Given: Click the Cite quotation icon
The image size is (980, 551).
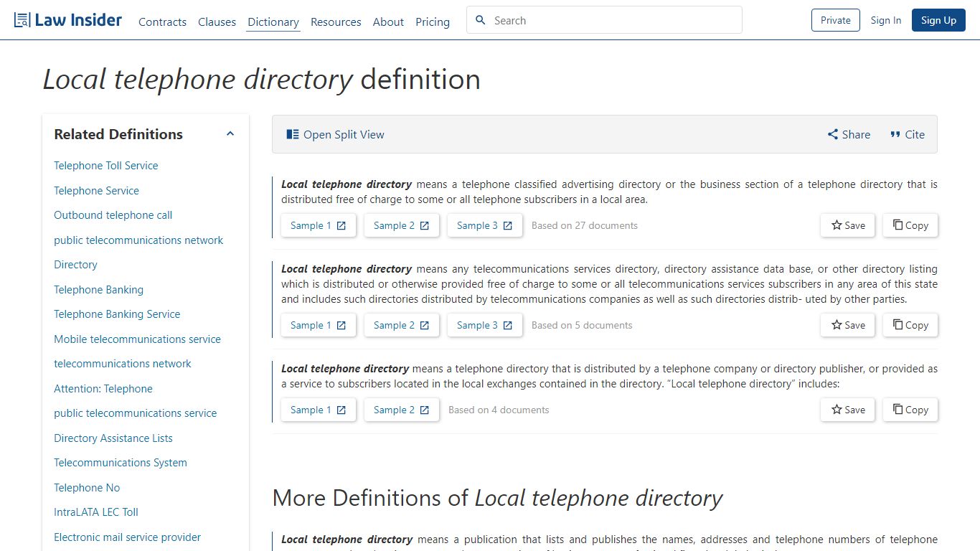Looking at the screenshot, I should [895, 134].
